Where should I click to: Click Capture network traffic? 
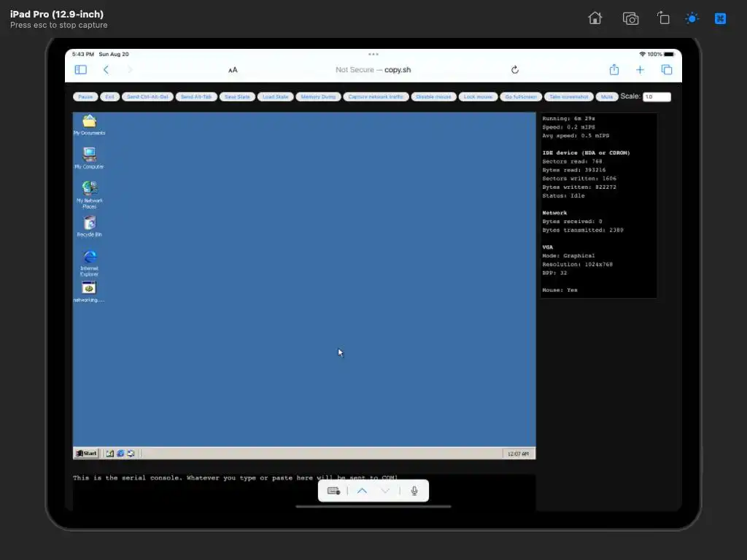[x=376, y=97]
